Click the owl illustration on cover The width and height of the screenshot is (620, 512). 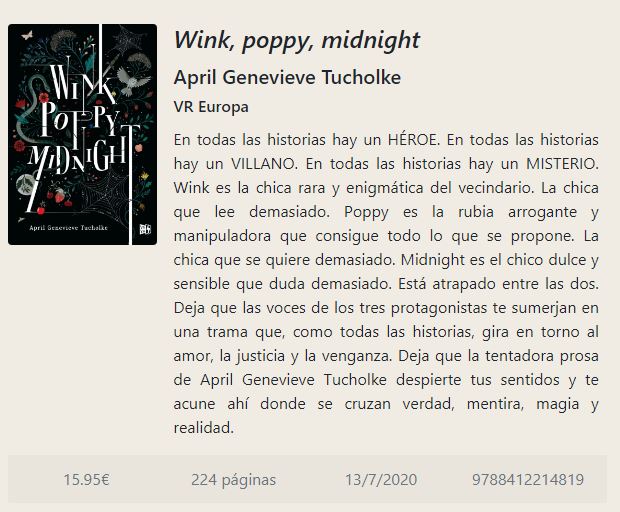tap(132, 81)
